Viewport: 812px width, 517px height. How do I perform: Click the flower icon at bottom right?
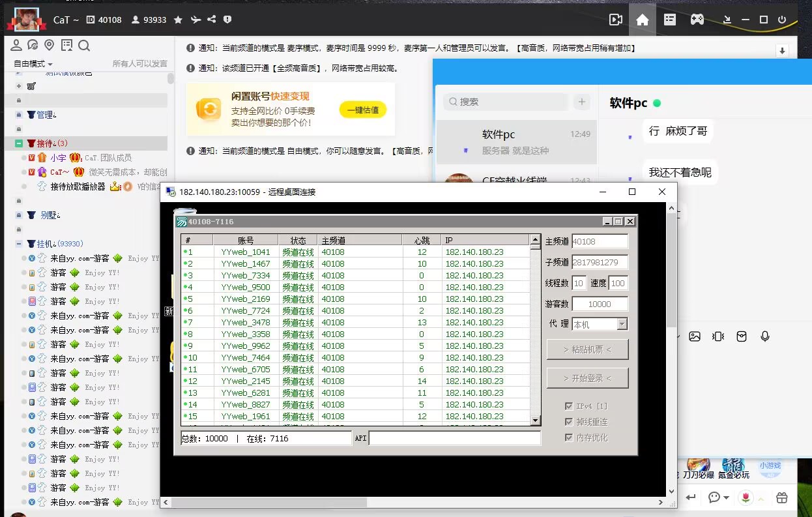click(746, 497)
